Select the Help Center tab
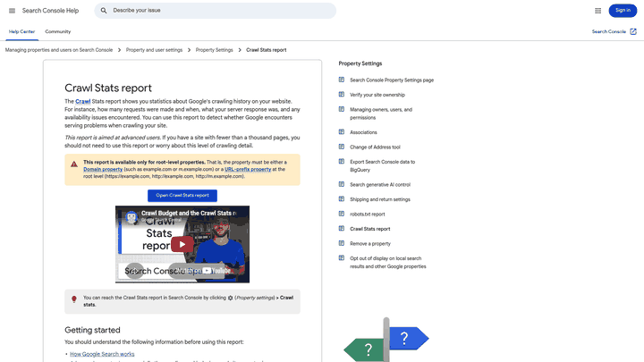644x362 pixels. tap(21, 31)
